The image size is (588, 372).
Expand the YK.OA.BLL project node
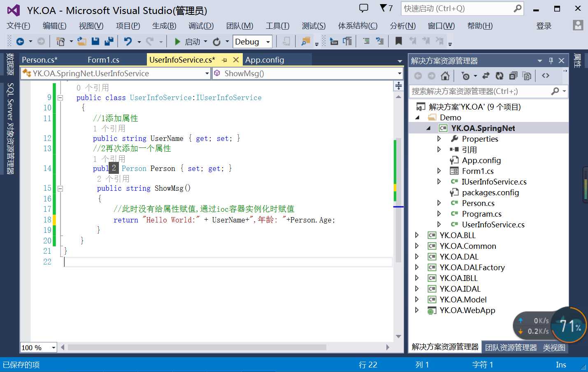pyautogui.click(x=417, y=235)
